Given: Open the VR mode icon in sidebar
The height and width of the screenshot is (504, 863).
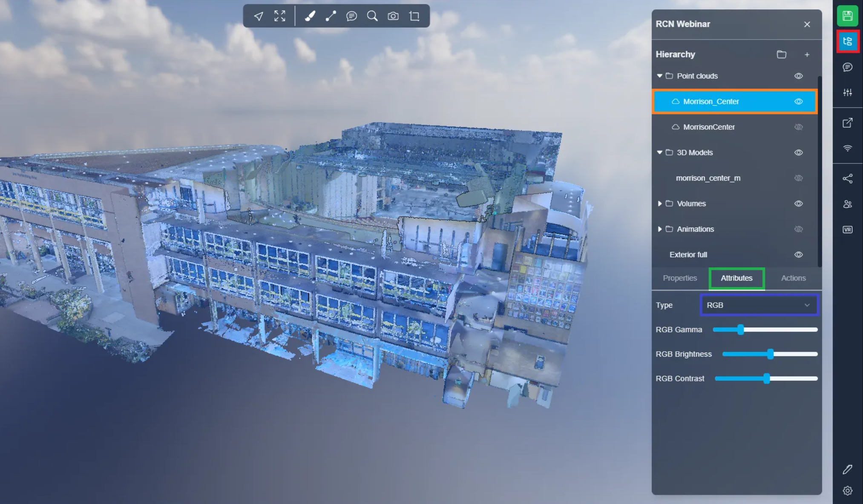Looking at the screenshot, I should click(x=847, y=229).
